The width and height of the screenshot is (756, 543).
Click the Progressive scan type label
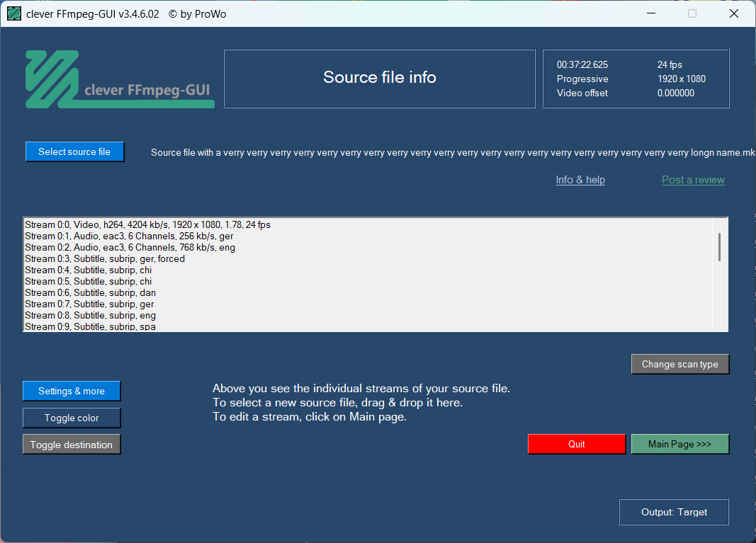(582, 79)
